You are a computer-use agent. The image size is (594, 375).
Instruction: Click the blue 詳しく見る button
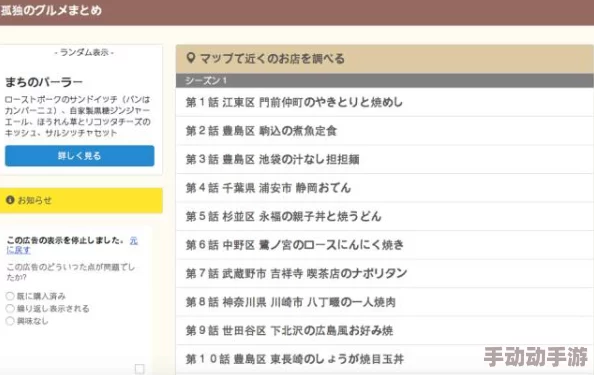point(80,156)
